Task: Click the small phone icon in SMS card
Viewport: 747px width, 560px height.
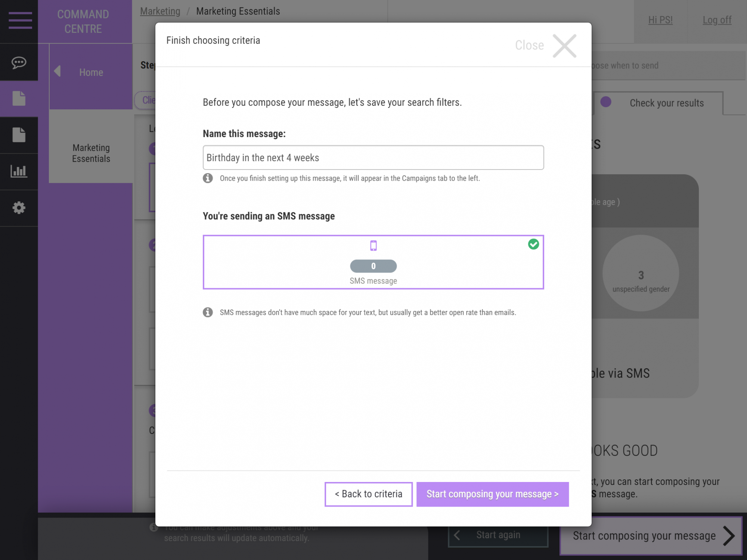Action: tap(373, 246)
